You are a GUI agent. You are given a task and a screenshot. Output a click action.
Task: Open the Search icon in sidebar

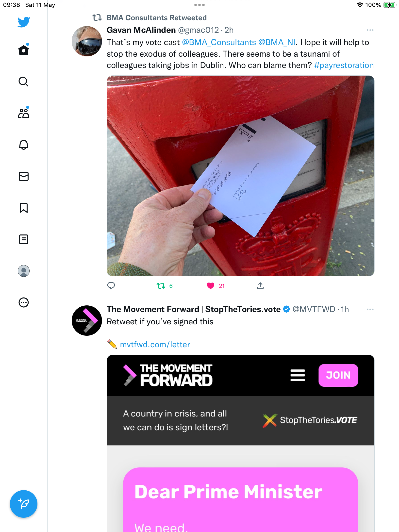click(24, 82)
